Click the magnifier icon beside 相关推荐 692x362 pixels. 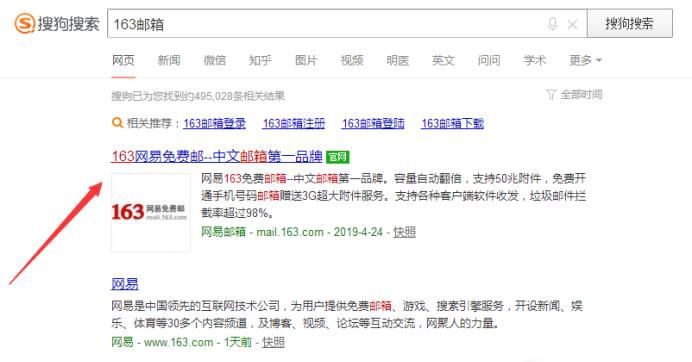117,123
